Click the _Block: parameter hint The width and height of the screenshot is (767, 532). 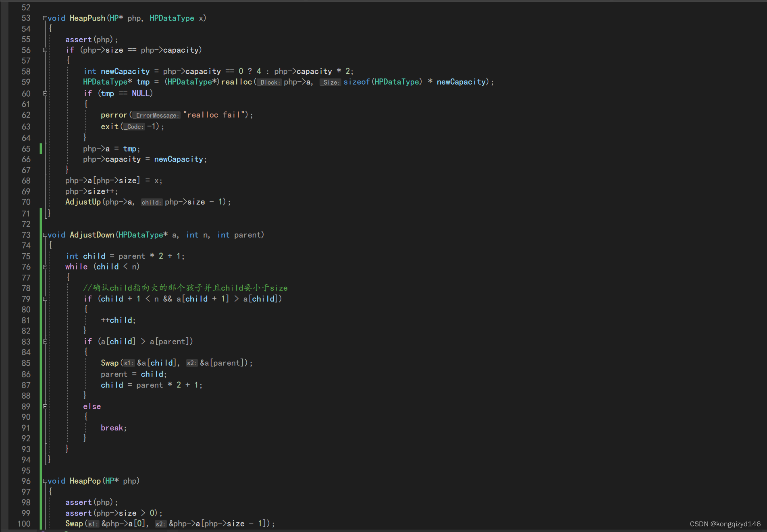pyautogui.click(x=269, y=82)
